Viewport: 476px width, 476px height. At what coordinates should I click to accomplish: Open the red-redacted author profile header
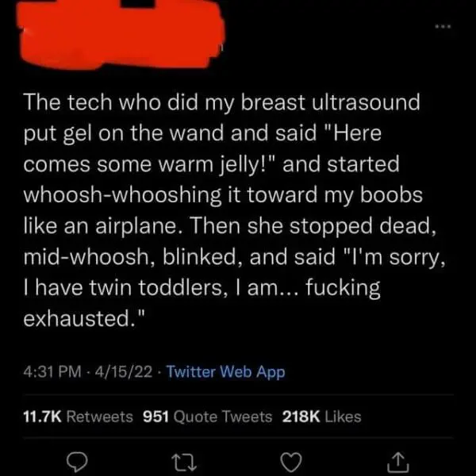pos(121,35)
